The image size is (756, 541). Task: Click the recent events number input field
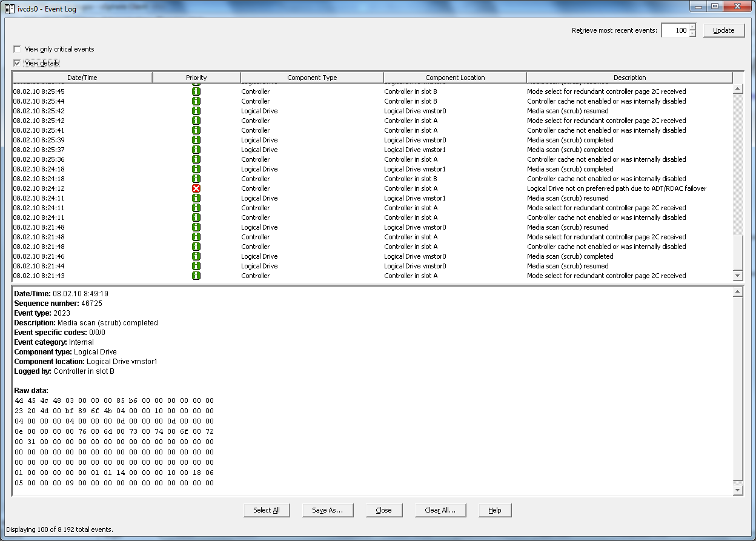(x=675, y=30)
